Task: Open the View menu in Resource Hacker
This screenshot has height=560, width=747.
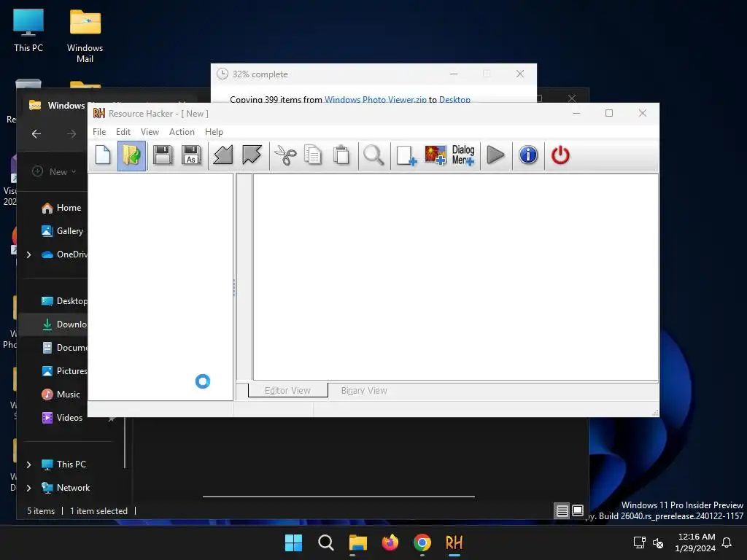Action: pyautogui.click(x=150, y=132)
